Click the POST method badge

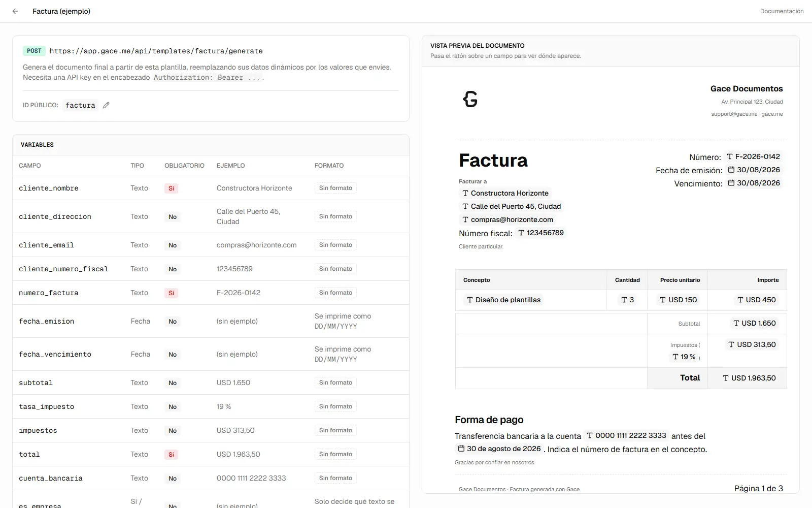coord(34,51)
